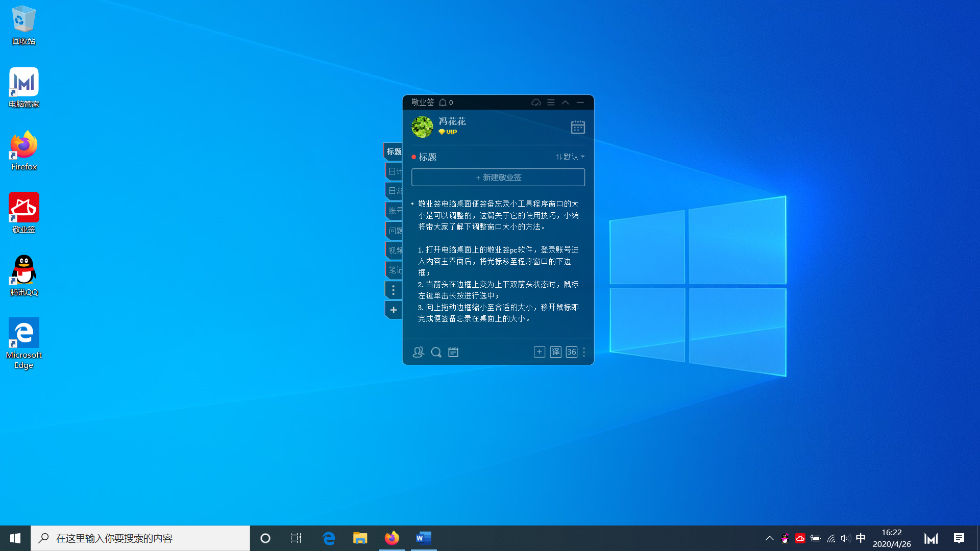Select the 标题 category tab
Screen dimensions: 980x551
[393, 152]
